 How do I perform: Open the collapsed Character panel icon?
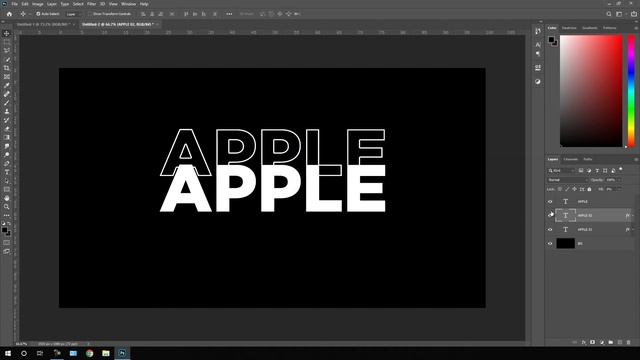(x=538, y=44)
